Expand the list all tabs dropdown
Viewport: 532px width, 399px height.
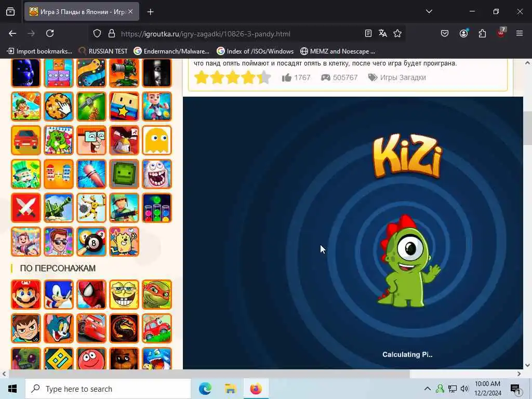pos(429,11)
